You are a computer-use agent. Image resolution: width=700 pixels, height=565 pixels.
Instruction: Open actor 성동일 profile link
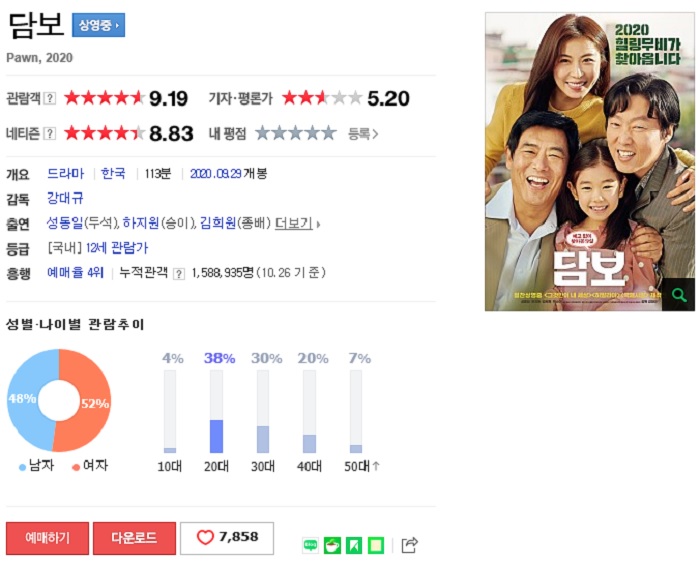(65, 223)
